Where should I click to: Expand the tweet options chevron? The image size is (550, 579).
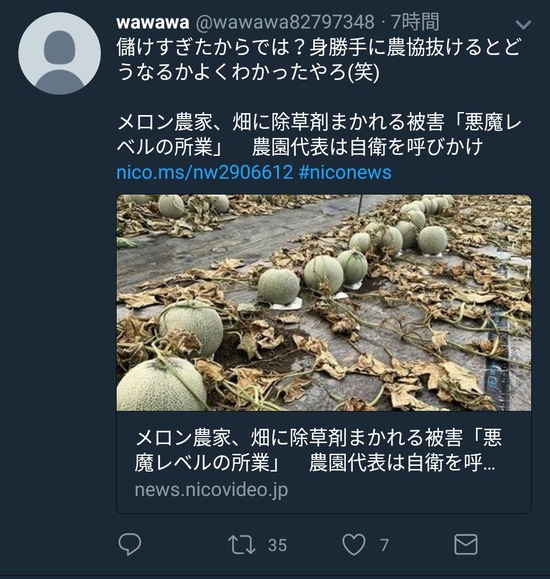(x=523, y=25)
